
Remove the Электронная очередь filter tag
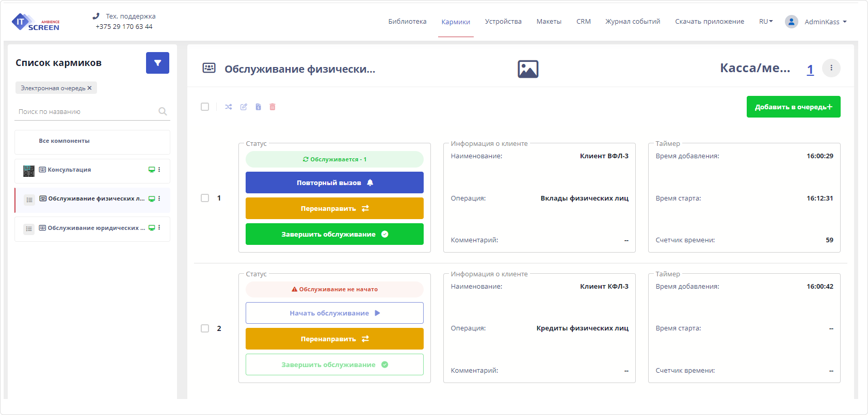pos(89,88)
